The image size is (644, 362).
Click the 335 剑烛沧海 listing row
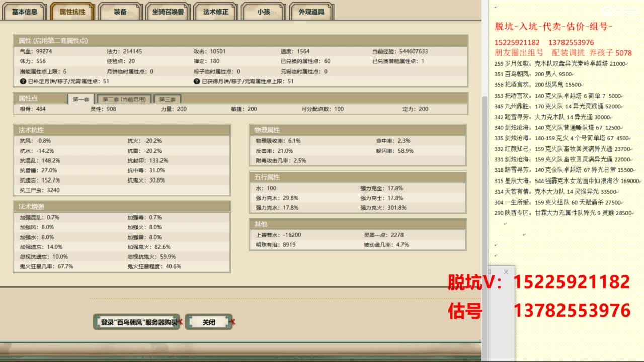[562, 138]
